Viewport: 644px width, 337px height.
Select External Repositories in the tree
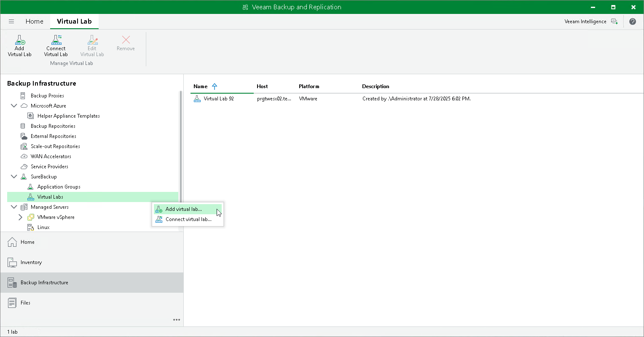click(54, 136)
